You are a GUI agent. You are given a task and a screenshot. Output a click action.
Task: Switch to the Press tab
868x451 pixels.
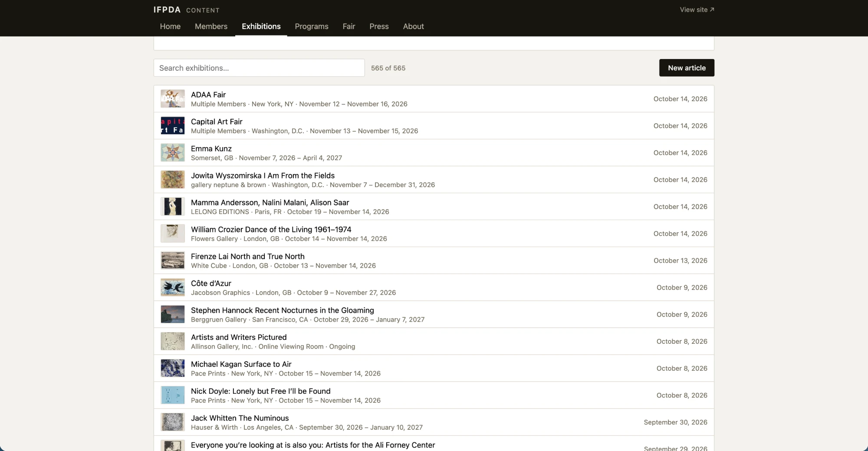click(379, 26)
